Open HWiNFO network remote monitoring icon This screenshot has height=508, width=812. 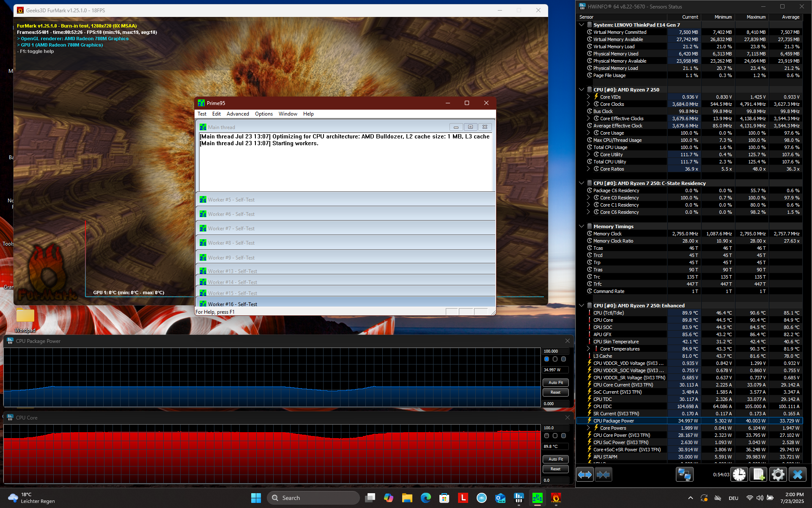[684, 475]
